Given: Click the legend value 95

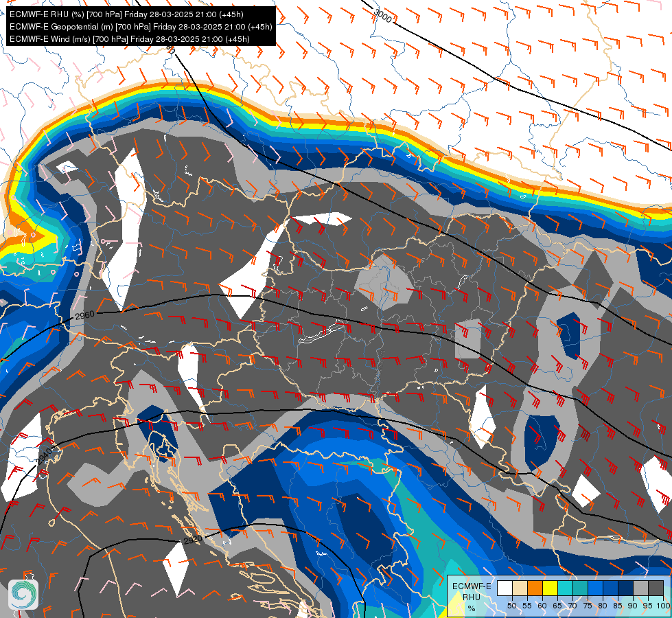Looking at the screenshot, I should [647, 606].
